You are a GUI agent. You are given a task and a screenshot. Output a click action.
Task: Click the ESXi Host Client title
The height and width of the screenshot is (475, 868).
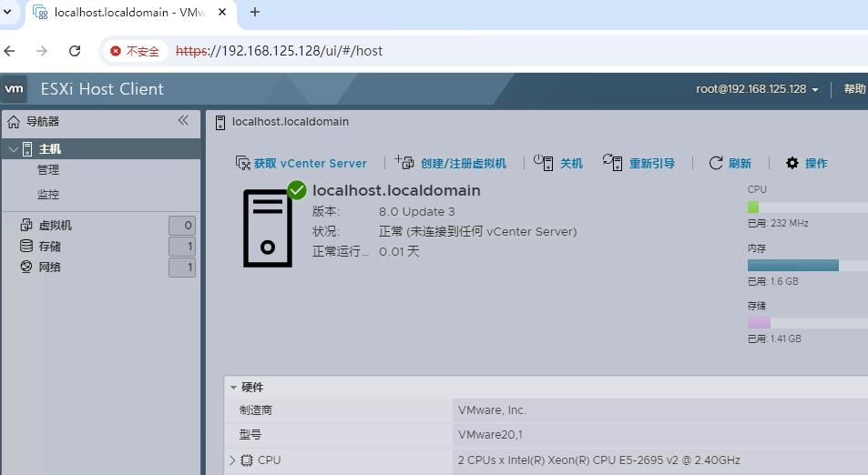pos(102,89)
